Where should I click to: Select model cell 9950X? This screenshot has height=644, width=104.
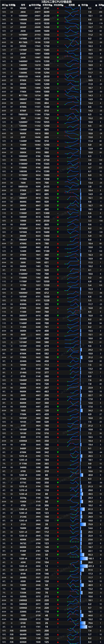[x=23, y=8]
